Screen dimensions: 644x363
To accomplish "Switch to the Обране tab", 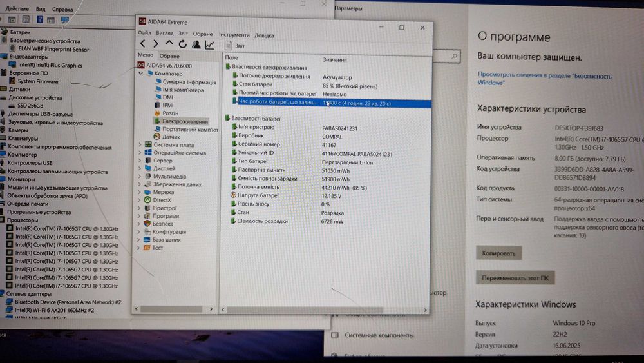I will click(x=169, y=56).
